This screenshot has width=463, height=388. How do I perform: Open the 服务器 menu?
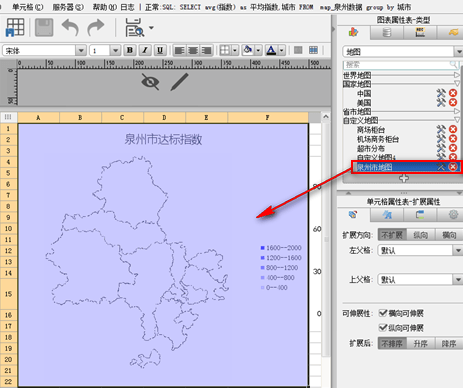(x=68, y=7)
